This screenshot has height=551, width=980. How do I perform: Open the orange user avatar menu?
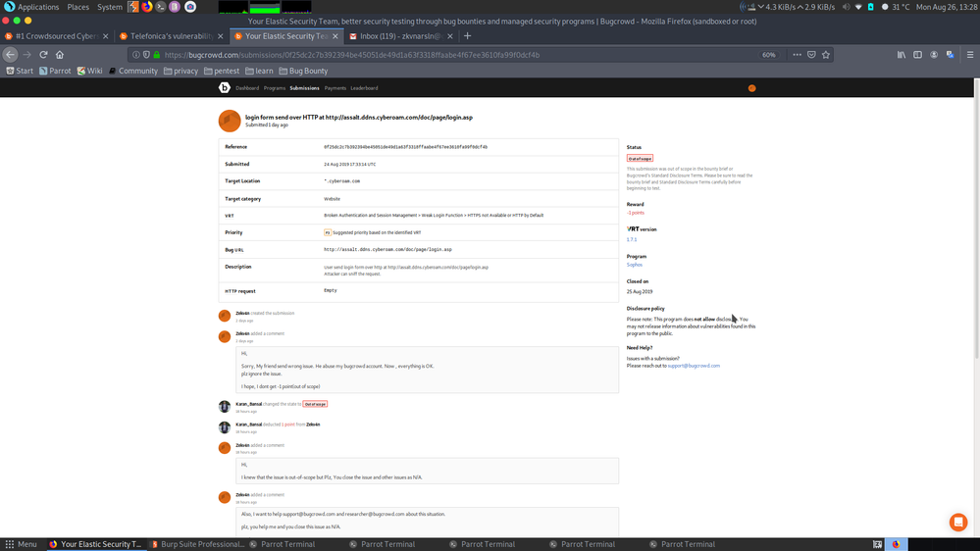pos(751,88)
